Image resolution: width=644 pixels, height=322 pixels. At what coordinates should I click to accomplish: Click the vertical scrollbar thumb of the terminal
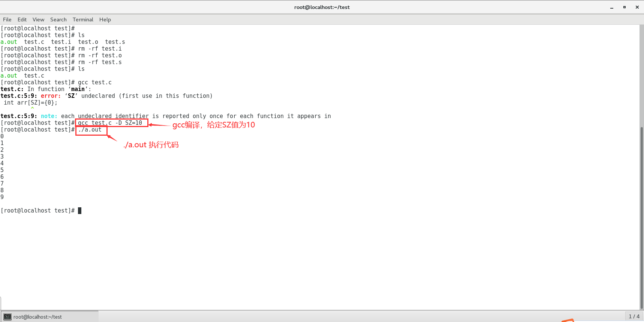641,217
